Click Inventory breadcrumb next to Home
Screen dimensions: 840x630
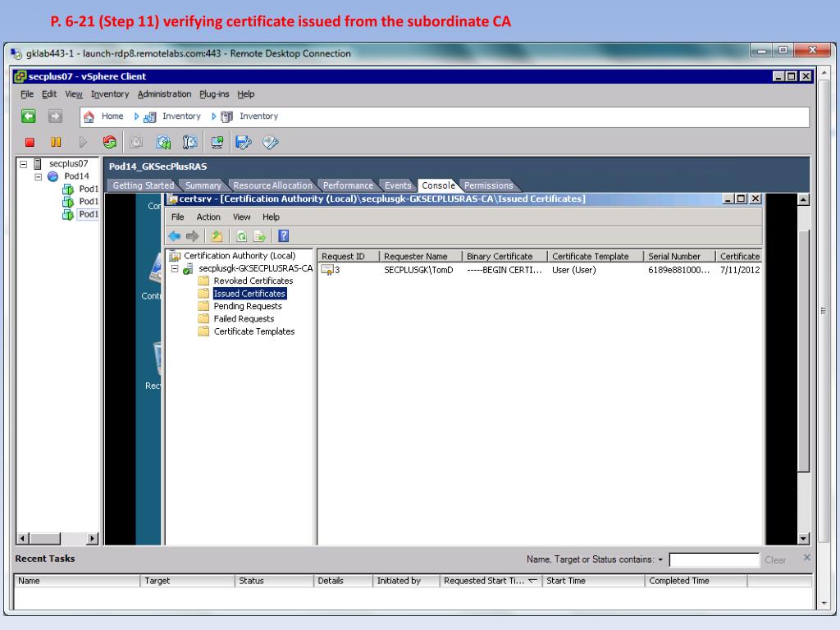[x=181, y=116]
